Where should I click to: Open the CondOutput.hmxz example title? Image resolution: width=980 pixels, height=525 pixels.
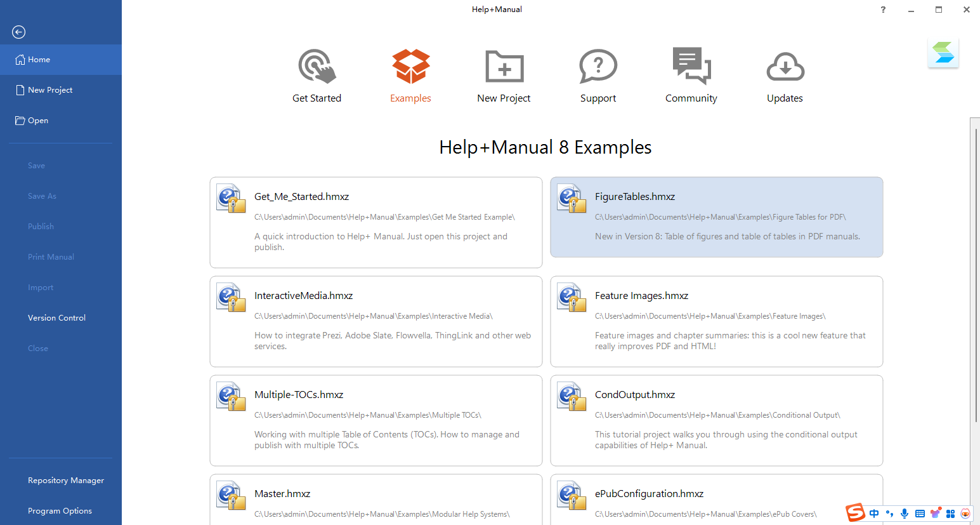pyautogui.click(x=635, y=395)
